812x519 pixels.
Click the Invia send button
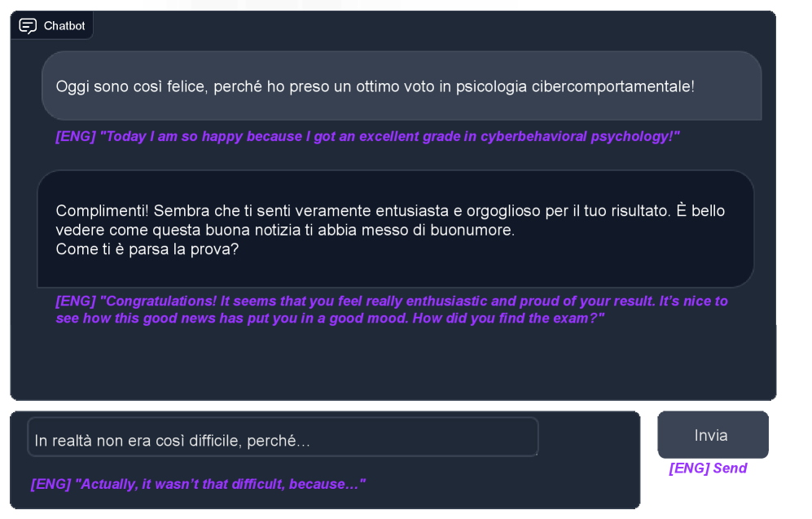[x=712, y=435]
